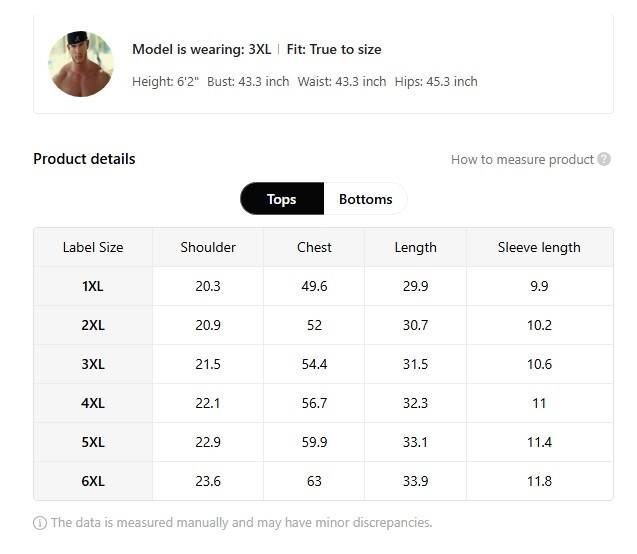Open the model's profile photo

80,64
